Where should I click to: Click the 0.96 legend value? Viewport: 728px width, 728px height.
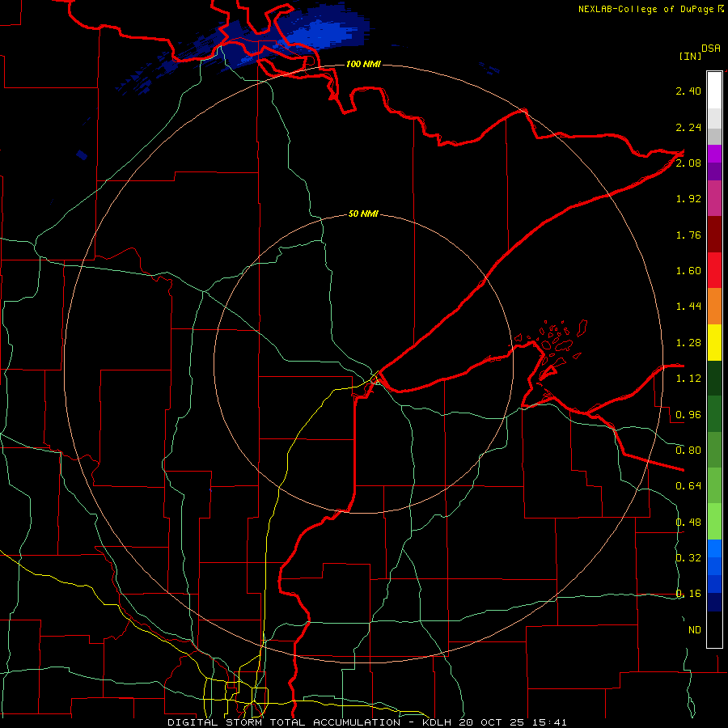click(688, 415)
